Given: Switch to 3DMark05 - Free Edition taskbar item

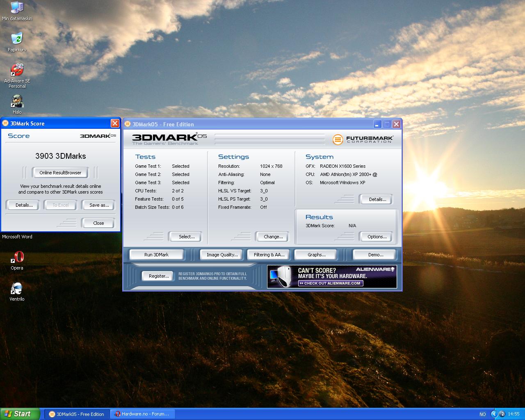Looking at the screenshot, I should click(77, 414).
